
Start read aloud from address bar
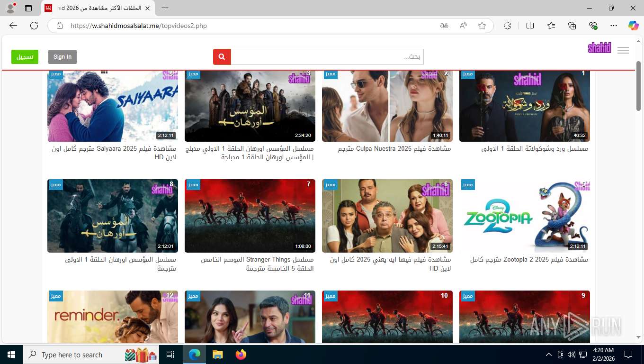click(463, 26)
